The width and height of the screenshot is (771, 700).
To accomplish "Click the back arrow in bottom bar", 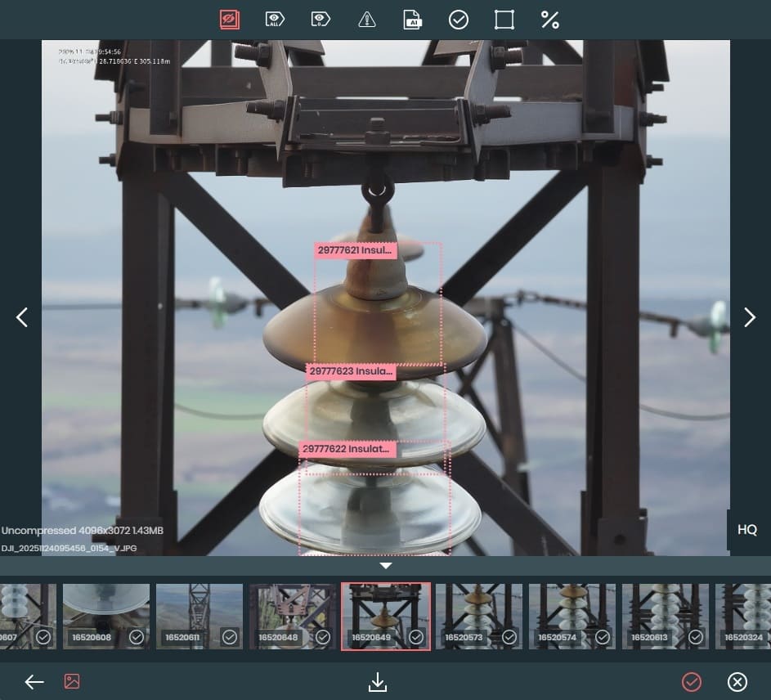I will click(x=34, y=682).
